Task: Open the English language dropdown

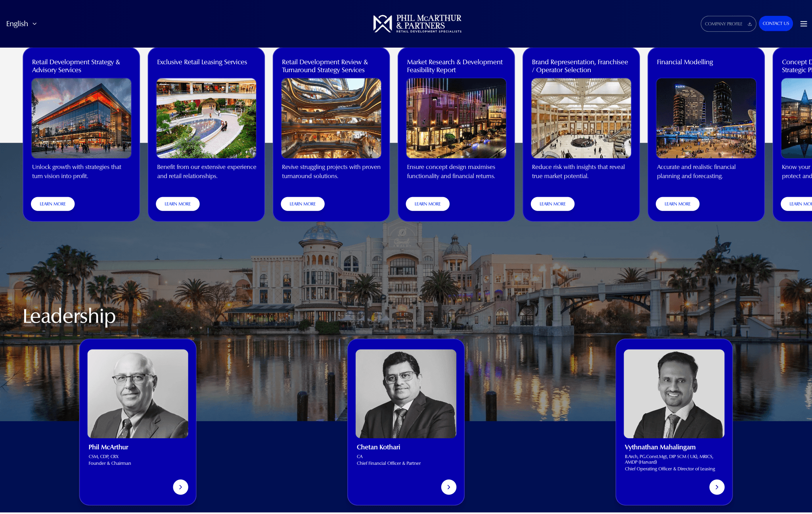Action: 21,24
